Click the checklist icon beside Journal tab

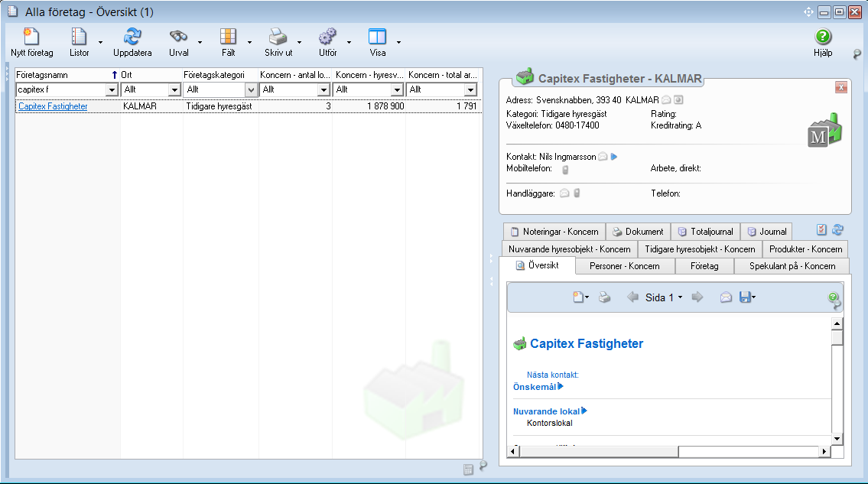point(821,230)
